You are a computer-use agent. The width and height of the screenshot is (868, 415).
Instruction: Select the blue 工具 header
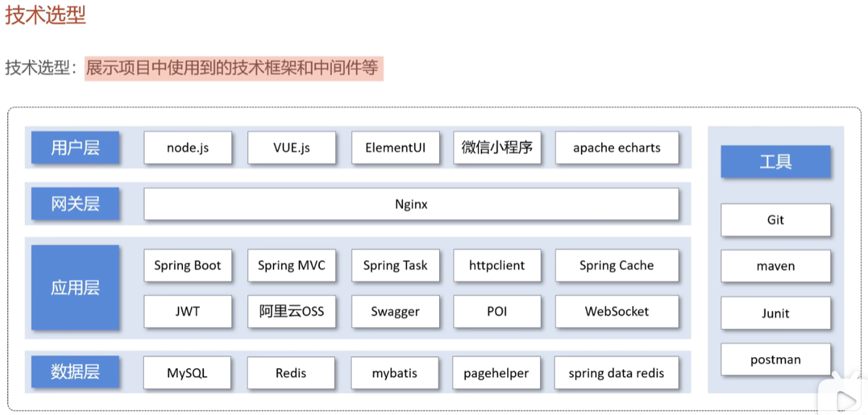775,161
